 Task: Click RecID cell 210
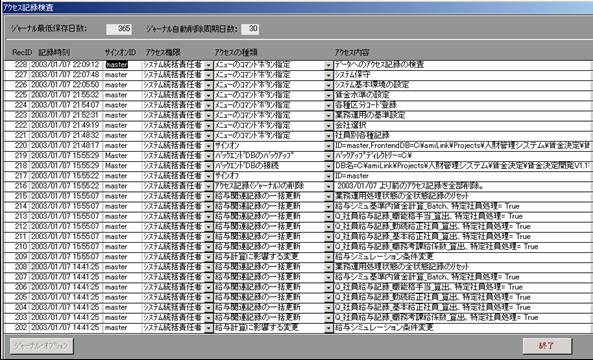coord(17,247)
